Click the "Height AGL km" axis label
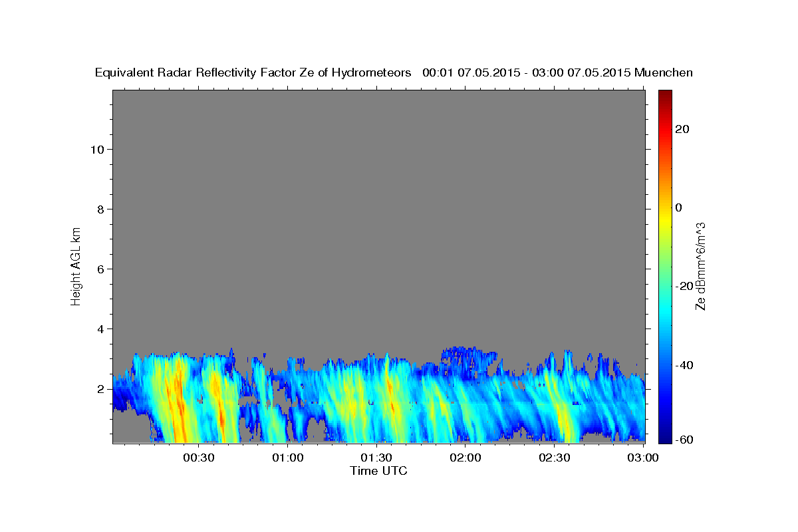The width and height of the screenshot is (798, 532). coord(76,265)
